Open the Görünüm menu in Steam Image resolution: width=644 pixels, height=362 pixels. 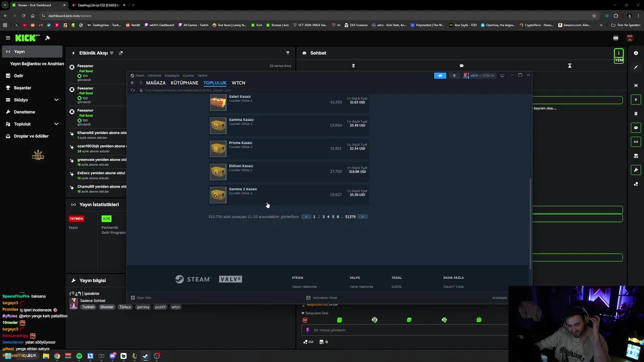pyautogui.click(x=154, y=75)
